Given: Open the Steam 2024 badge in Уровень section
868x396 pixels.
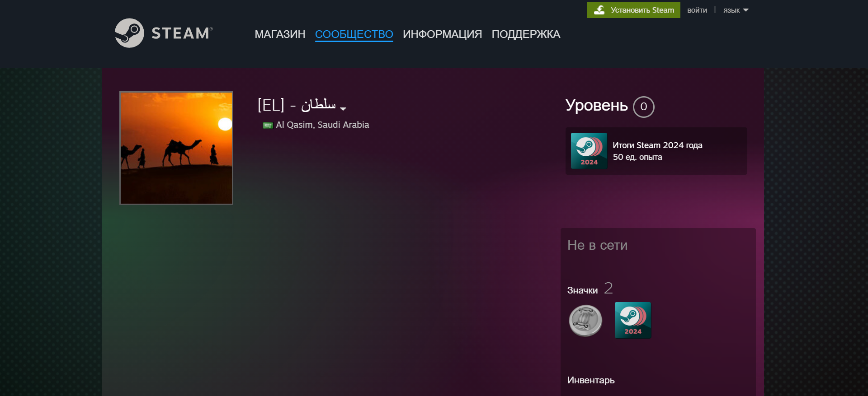Looking at the screenshot, I should coord(589,151).
